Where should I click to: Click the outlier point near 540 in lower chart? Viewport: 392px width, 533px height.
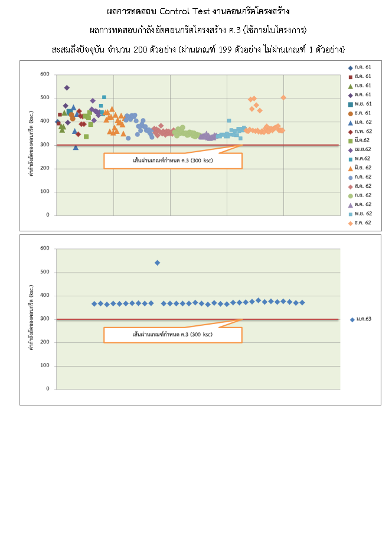[x=157, y=263]
